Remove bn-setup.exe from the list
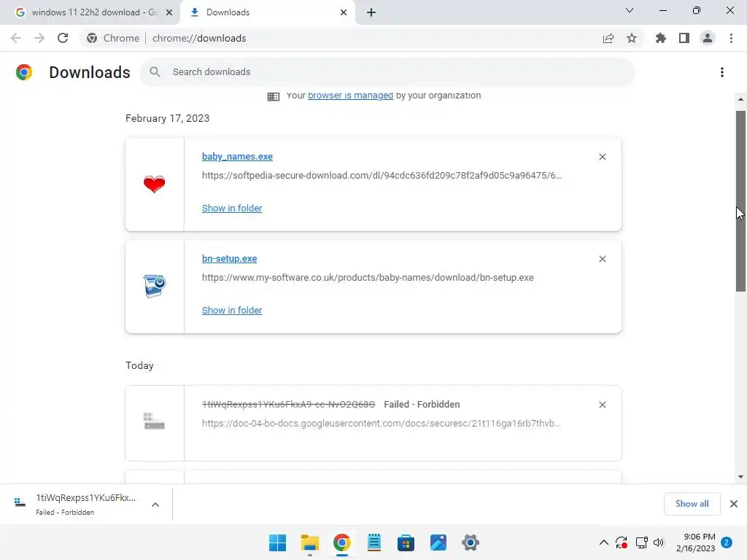Image resolution: width=747 pixels, height=560 pixels. click(602, 259)
